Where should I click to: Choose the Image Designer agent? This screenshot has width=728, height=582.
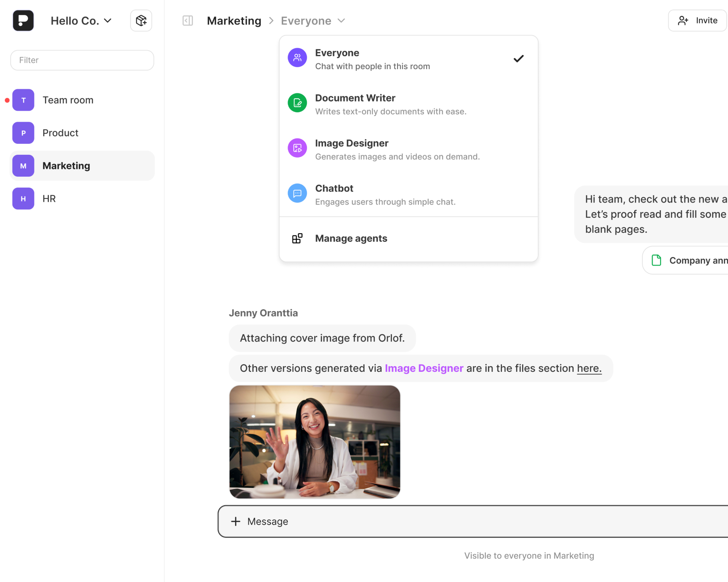point(408,150)
